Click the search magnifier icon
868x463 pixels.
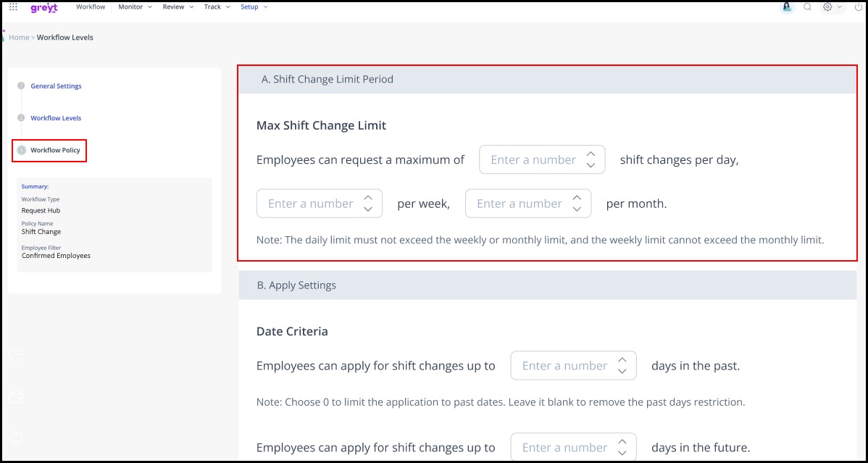(807, 7)
